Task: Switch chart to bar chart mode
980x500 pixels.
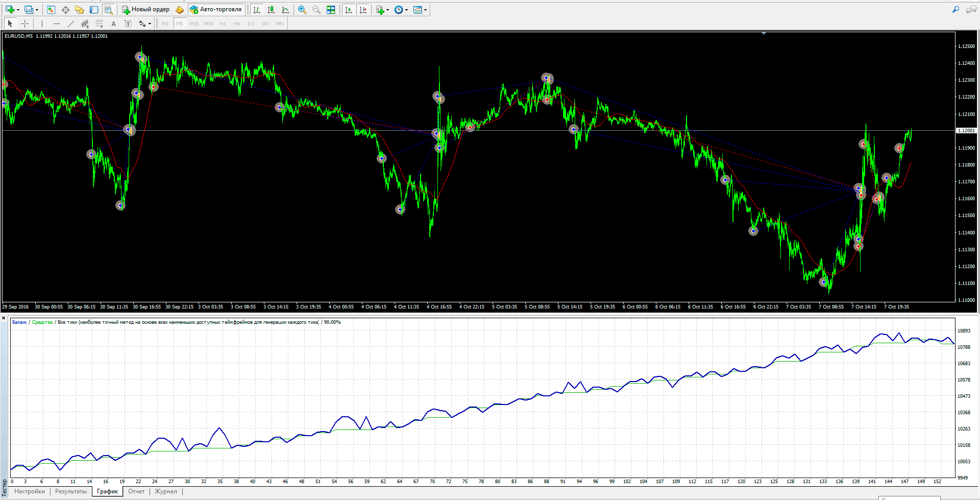Action: click(x=257, y=10)
